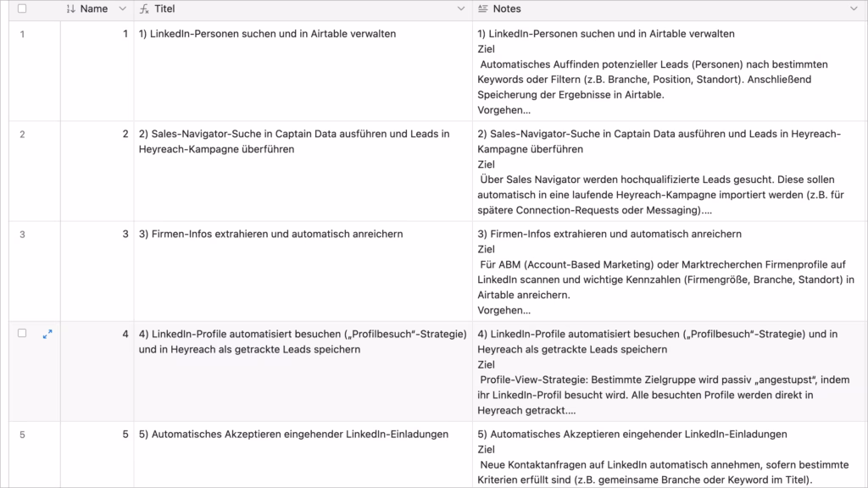
Task: Click the long-text icon in the Notes header
Action: [482, 8]
